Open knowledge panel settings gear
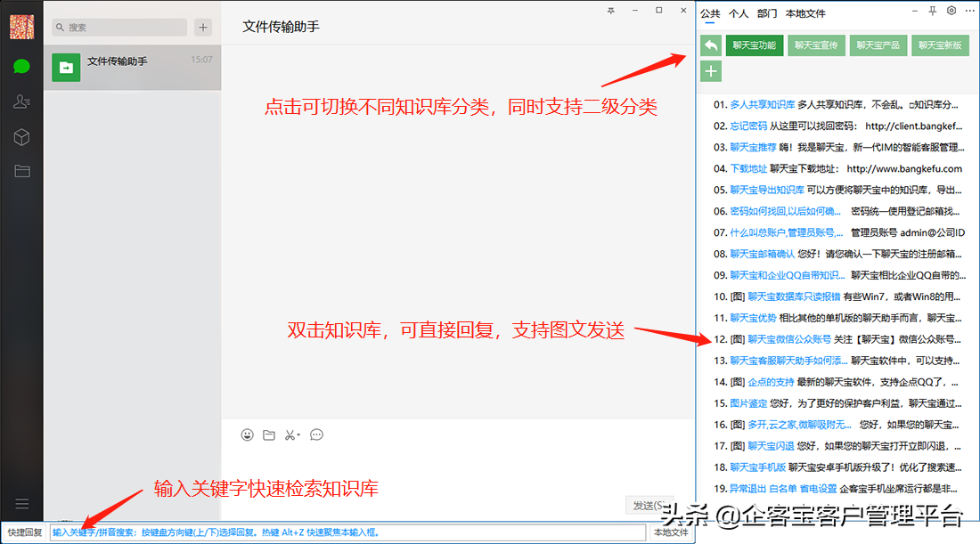980x544 pixels. [x=951, y=11]
